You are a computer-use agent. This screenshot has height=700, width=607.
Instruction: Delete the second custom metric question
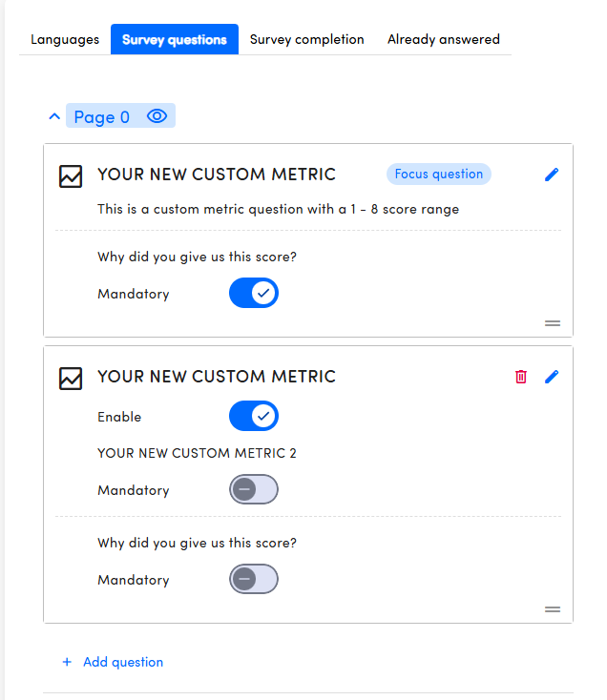click(520, 377)
